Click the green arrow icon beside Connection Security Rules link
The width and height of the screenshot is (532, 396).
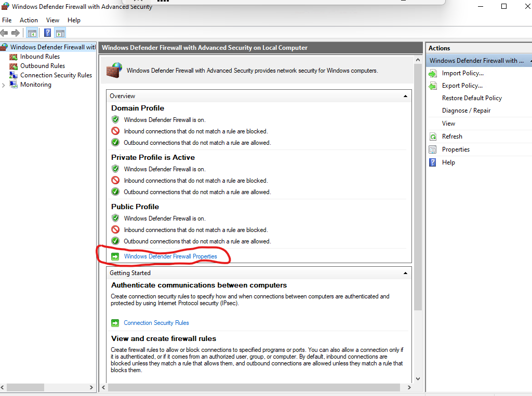115,323
